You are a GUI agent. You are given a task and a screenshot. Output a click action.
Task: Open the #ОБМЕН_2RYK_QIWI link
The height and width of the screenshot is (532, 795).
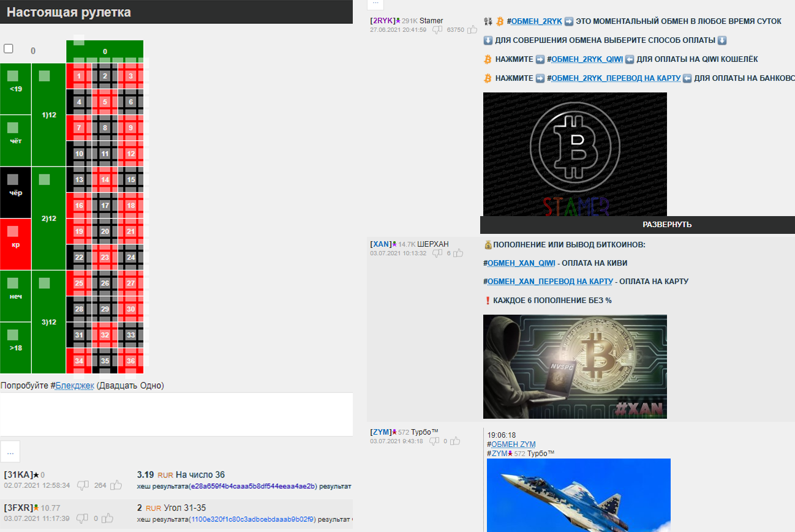pyautogui.click(x=587, y=59)
